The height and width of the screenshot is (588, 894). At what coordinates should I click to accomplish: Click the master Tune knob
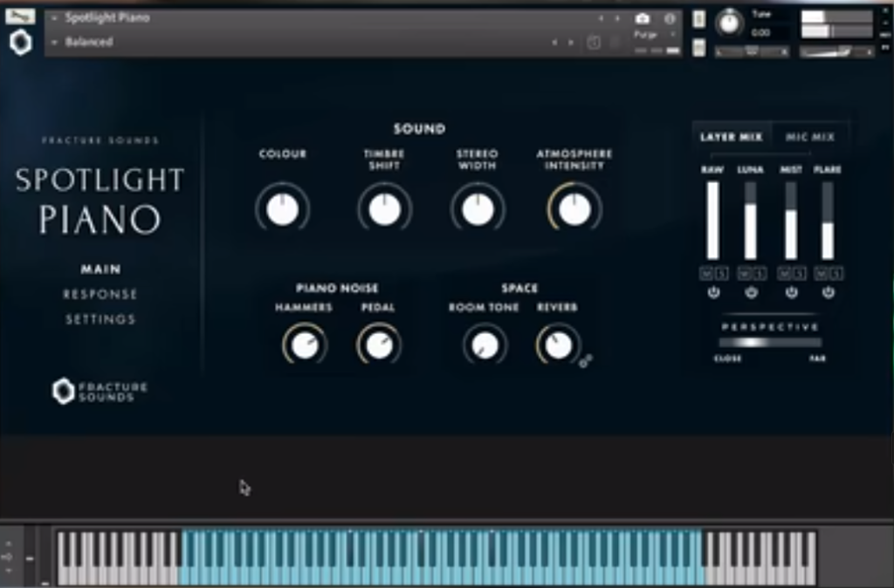click(729, 23)
